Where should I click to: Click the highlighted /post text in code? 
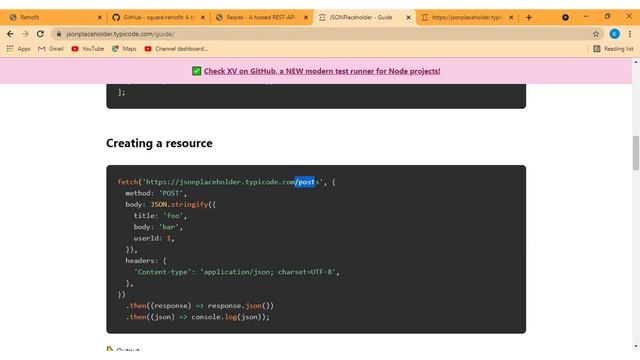point(305,182)
